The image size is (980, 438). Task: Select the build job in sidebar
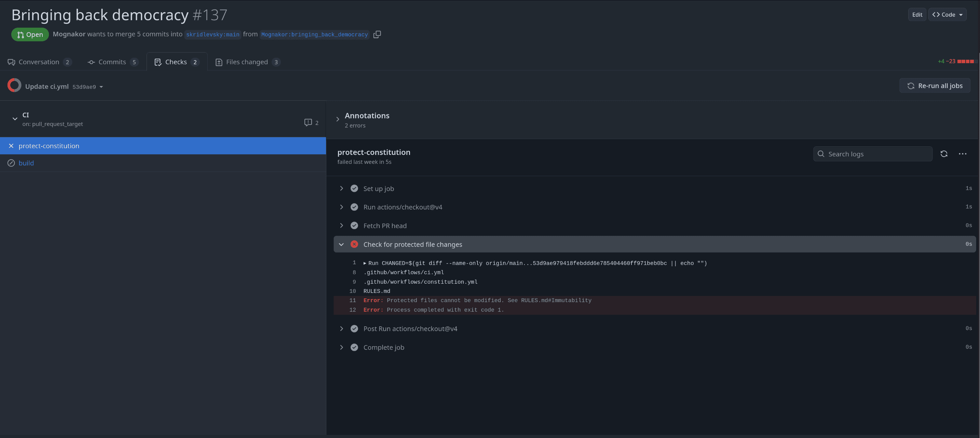click(x=26, y=163)
